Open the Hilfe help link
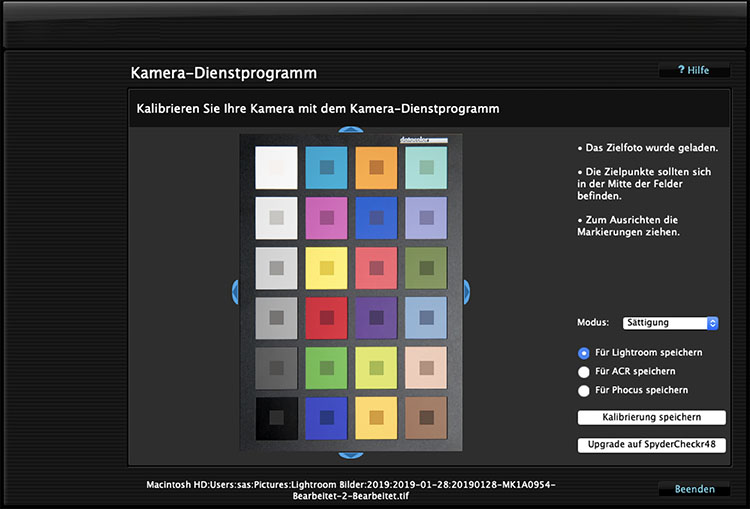 pos(694,70)
